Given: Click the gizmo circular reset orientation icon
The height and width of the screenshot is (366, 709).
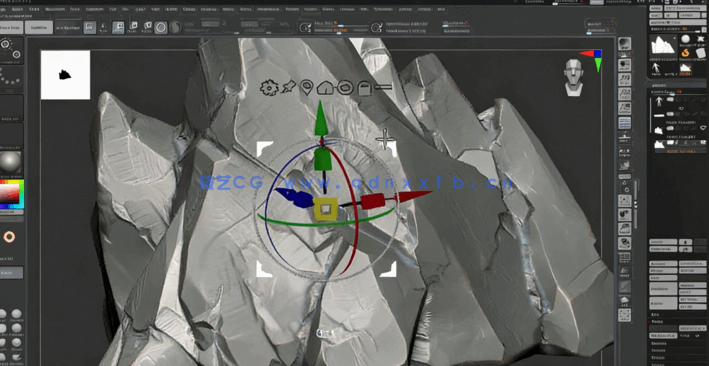Looking at the screenshot, I should 345,87.
